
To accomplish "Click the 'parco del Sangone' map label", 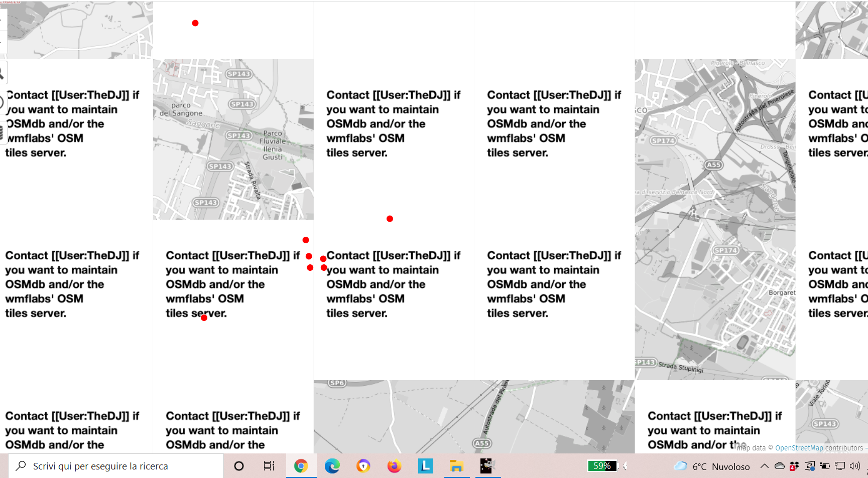I will (x=181, y=109).
